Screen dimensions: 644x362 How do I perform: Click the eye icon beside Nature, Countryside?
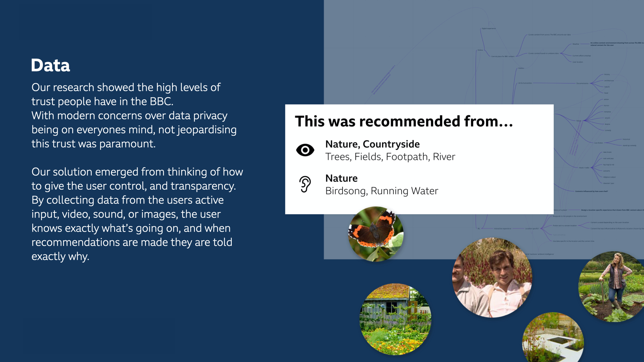[x=305, y=150]
